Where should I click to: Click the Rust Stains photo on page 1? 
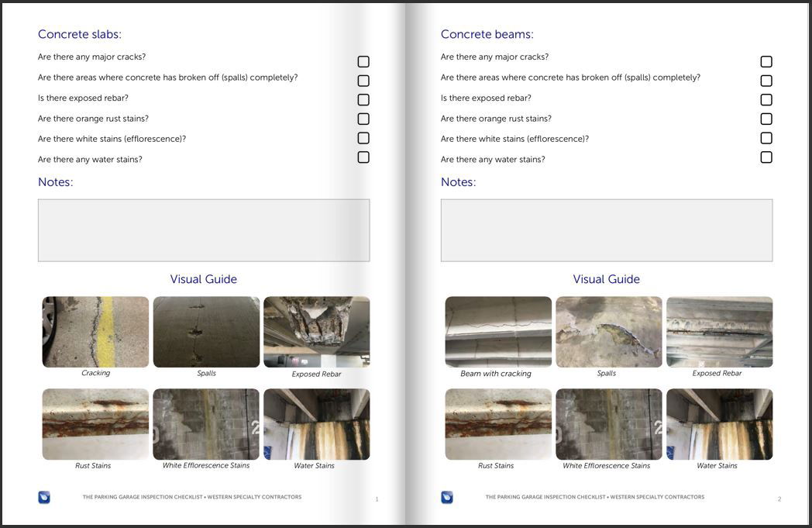click(x=95, y=423)
